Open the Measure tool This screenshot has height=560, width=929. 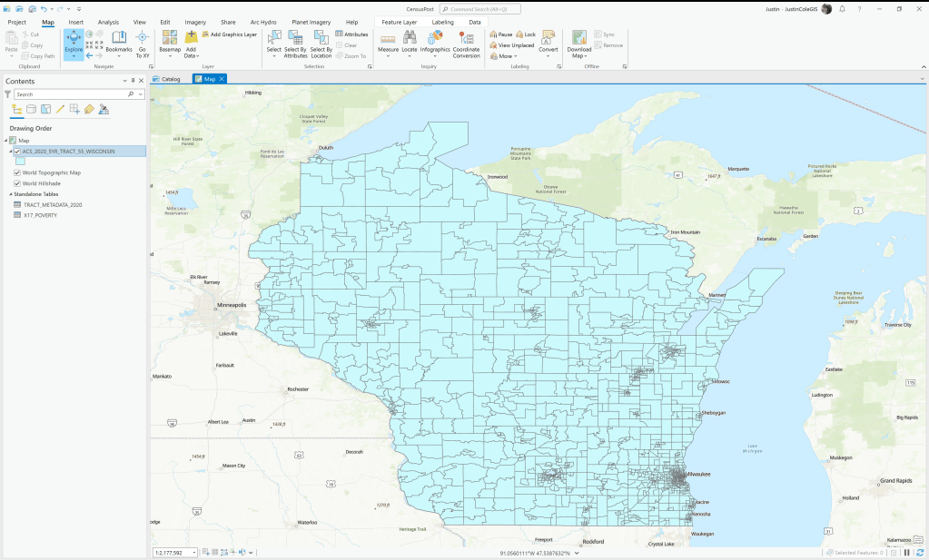(388, 42)
